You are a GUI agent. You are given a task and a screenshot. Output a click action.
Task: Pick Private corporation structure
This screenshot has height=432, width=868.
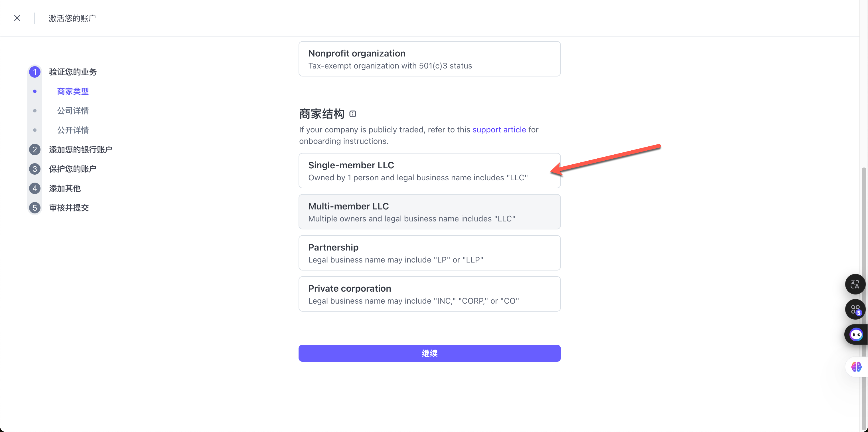click(429, 294)
